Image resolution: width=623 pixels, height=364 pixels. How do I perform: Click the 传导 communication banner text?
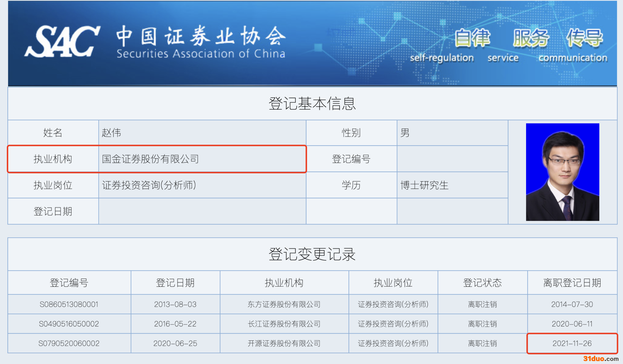click(584, 38)
